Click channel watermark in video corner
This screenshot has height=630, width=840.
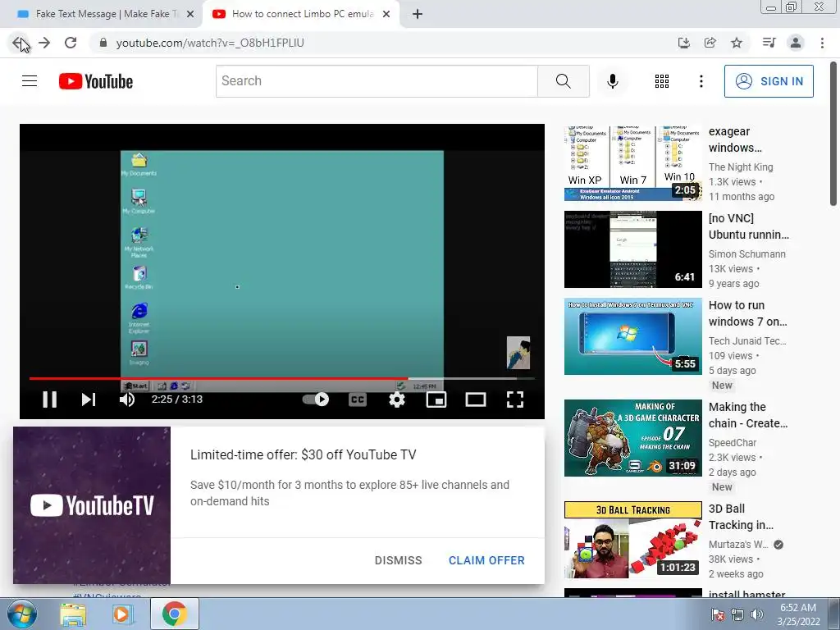pos(518,353)
